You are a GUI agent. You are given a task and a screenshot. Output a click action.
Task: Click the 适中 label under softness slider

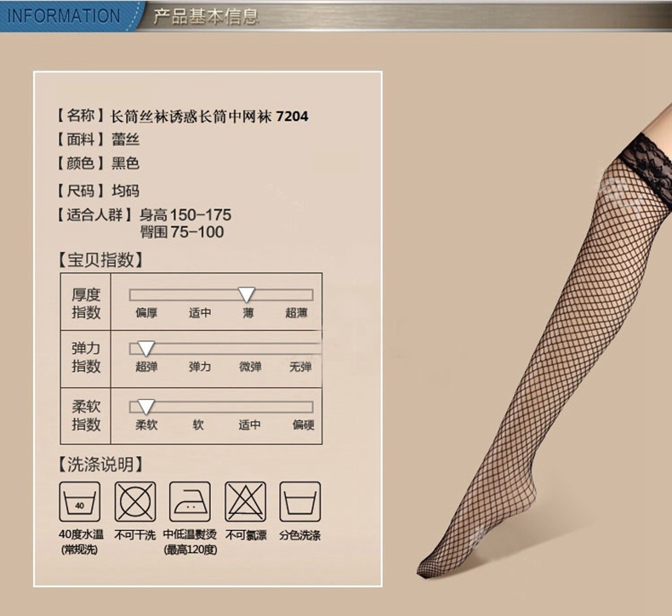point(250,425)
